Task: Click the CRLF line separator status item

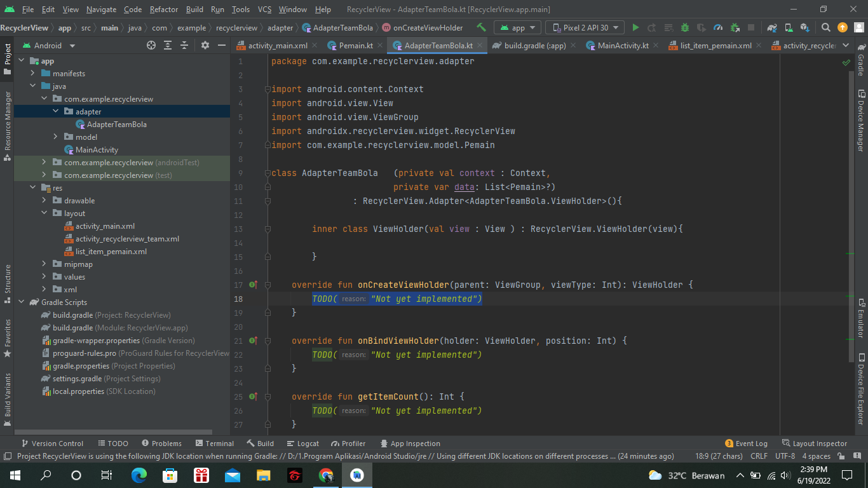Action: pyautogui.click(x=759, y=456)
